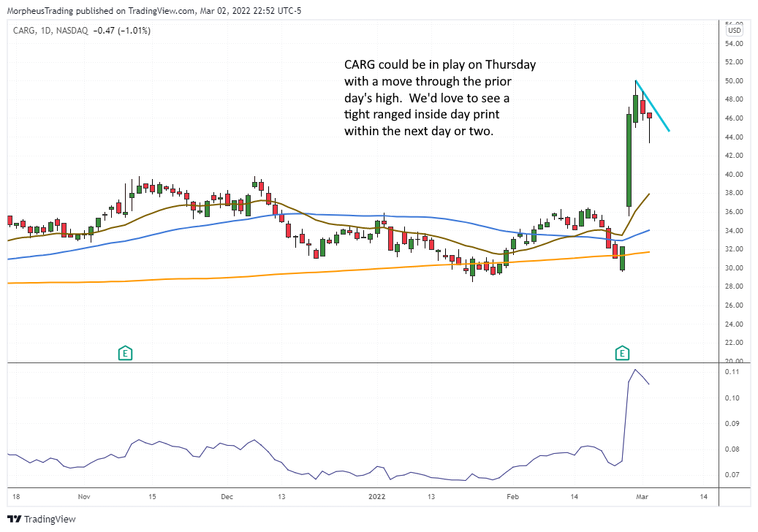
Task: Click the 40.00 price axis label
Action: click(734, 175)
